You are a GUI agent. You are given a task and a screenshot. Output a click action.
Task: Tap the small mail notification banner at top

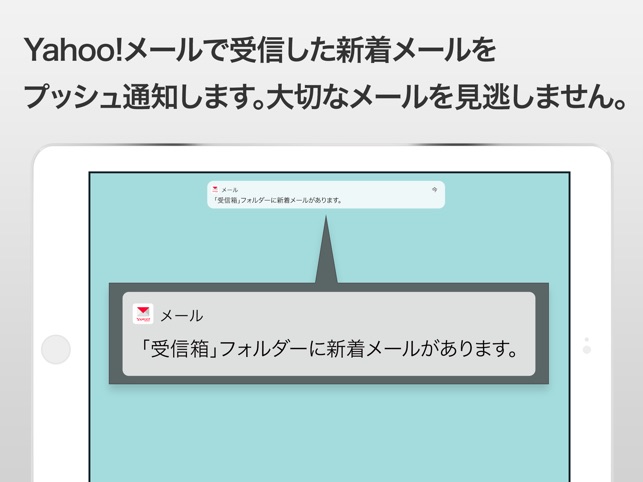tap(326, 195)
